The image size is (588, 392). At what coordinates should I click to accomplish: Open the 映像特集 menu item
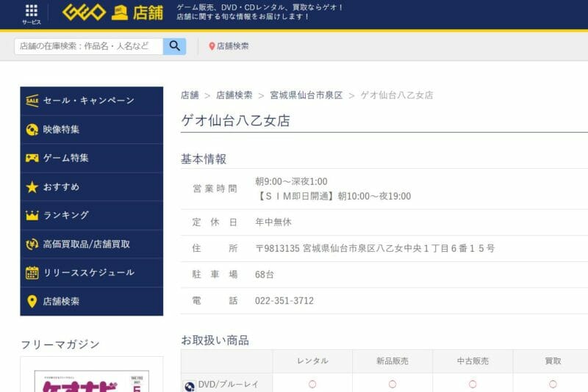click(91, 129)
